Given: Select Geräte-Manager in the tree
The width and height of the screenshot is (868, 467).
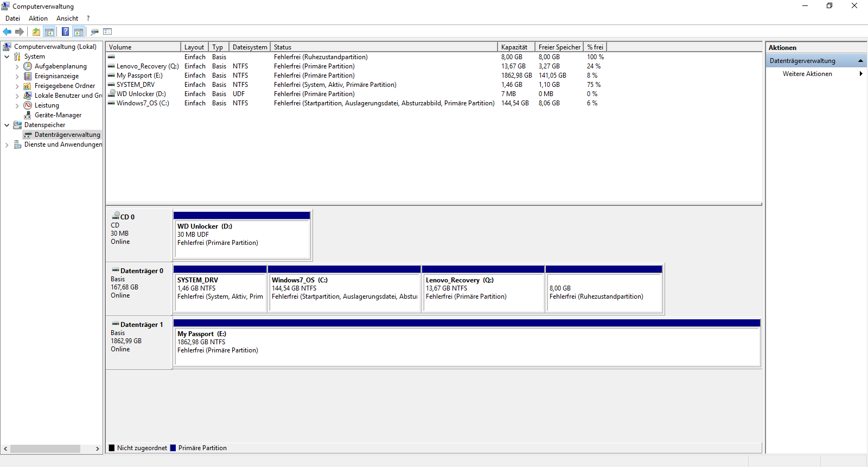Looking at the screenshot, I should [58, 115].
